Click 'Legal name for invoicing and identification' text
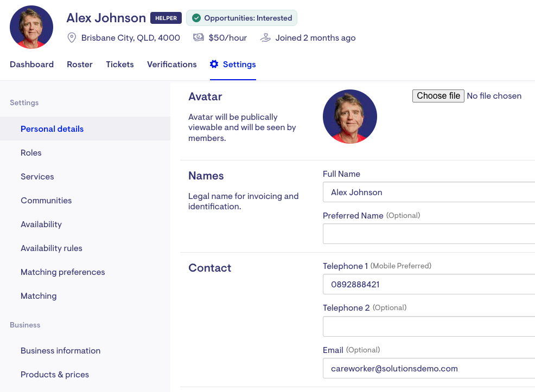 pyautogui.click(x=243, y=201)
